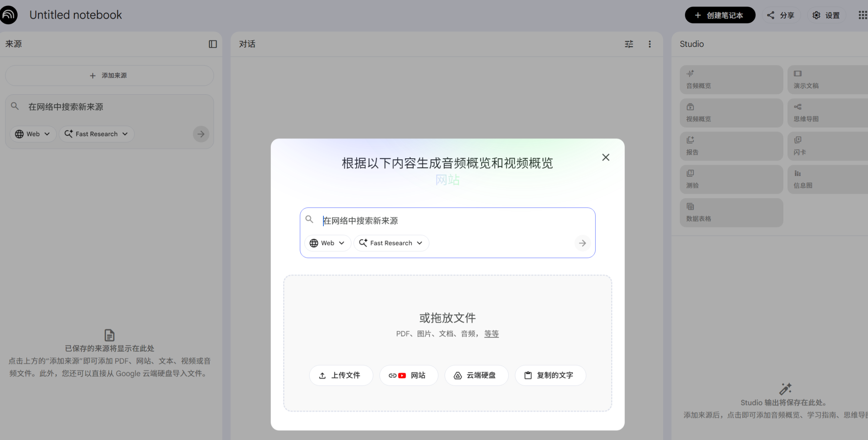Image resolution: width=868 pixels, height=440 pixels.
Task: Click the magic wand icon in Studio panel
Action: point(785,389)
